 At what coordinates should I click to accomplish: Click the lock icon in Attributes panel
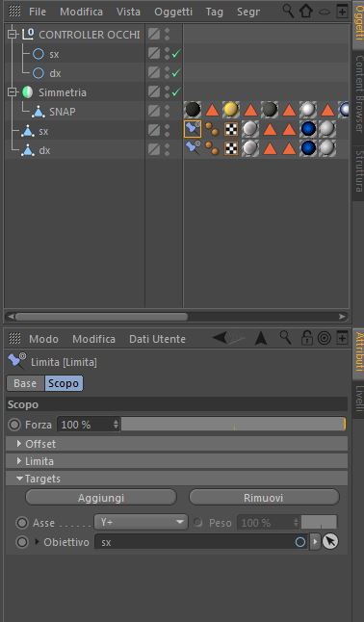point(306,338)
